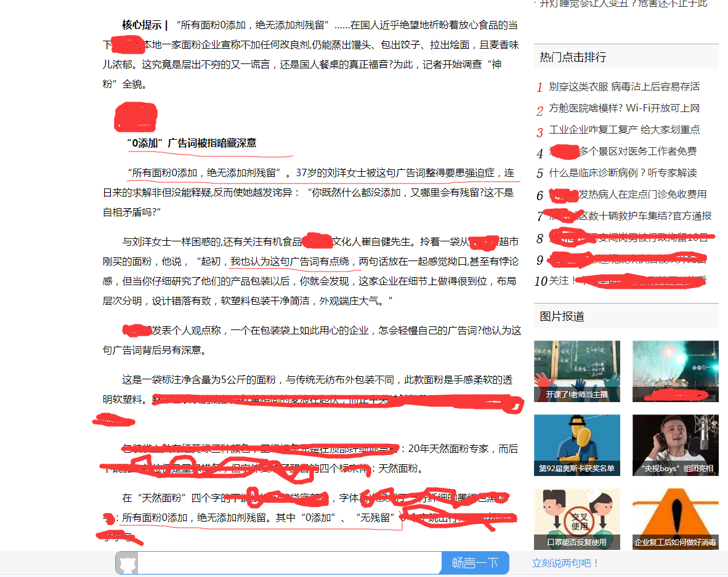Click the user avatar icon in comment bar
Viewport: 728px width, 577px height.
(127, 563)
